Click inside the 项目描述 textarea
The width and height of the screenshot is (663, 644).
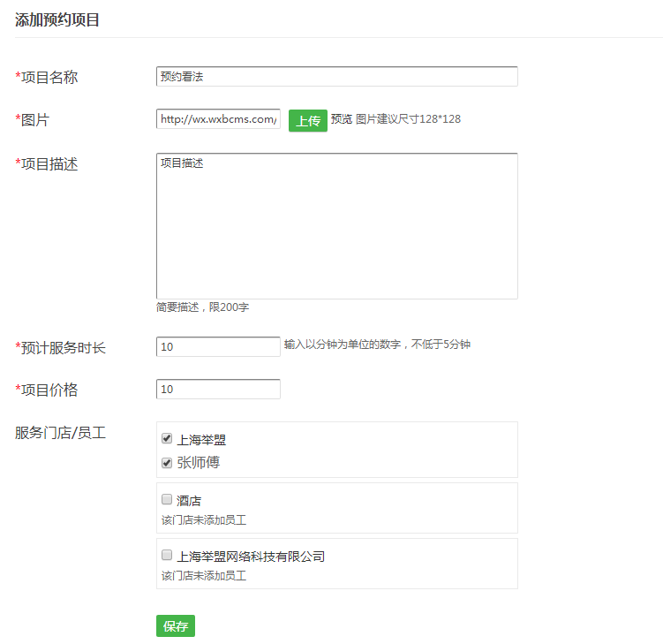click(336, 226)
